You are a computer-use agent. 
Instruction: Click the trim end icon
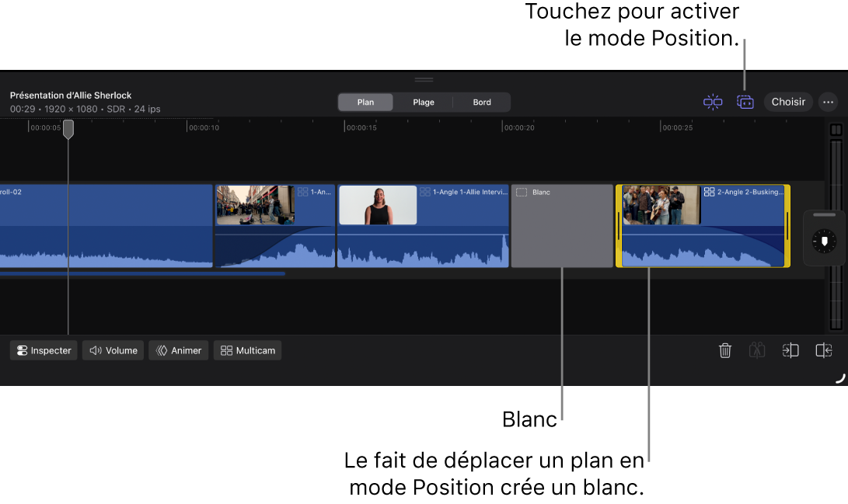823,350
